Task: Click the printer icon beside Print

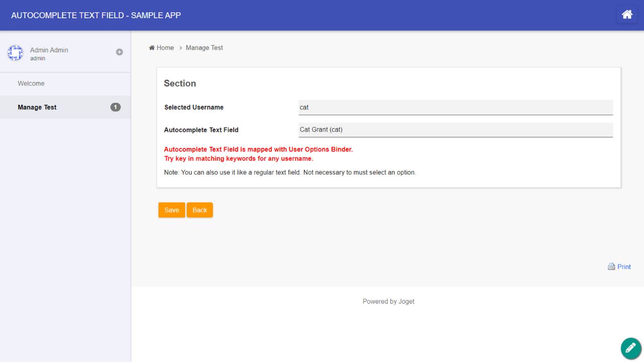Action: point(611,266)
